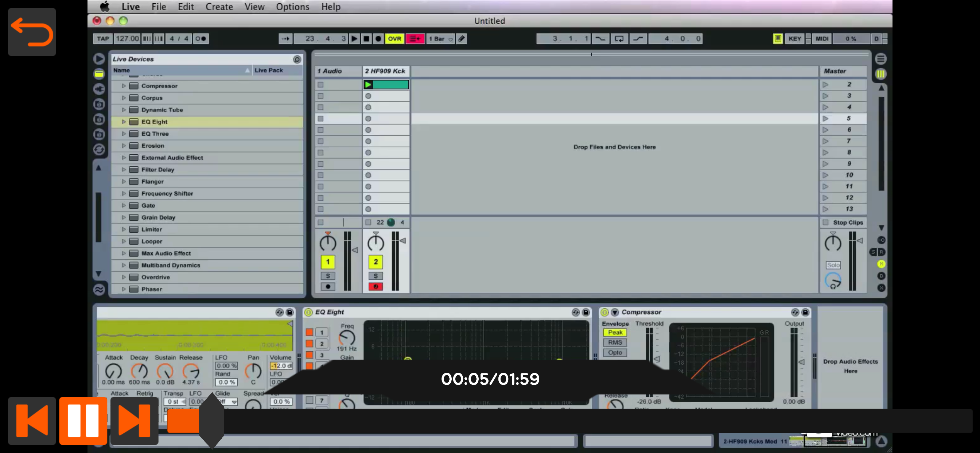This screenshot has height=453, width=980.
Task: Skip to the next video chapter
Action: 134,421
